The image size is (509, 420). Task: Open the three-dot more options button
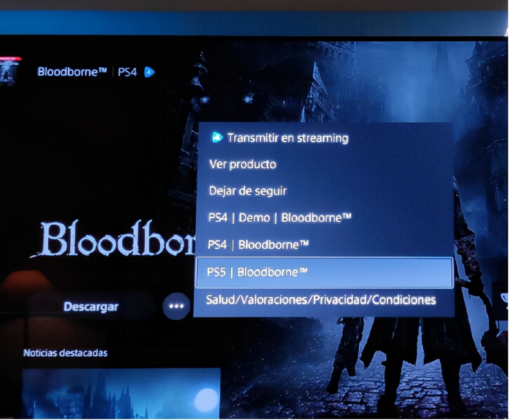(176, 306)
